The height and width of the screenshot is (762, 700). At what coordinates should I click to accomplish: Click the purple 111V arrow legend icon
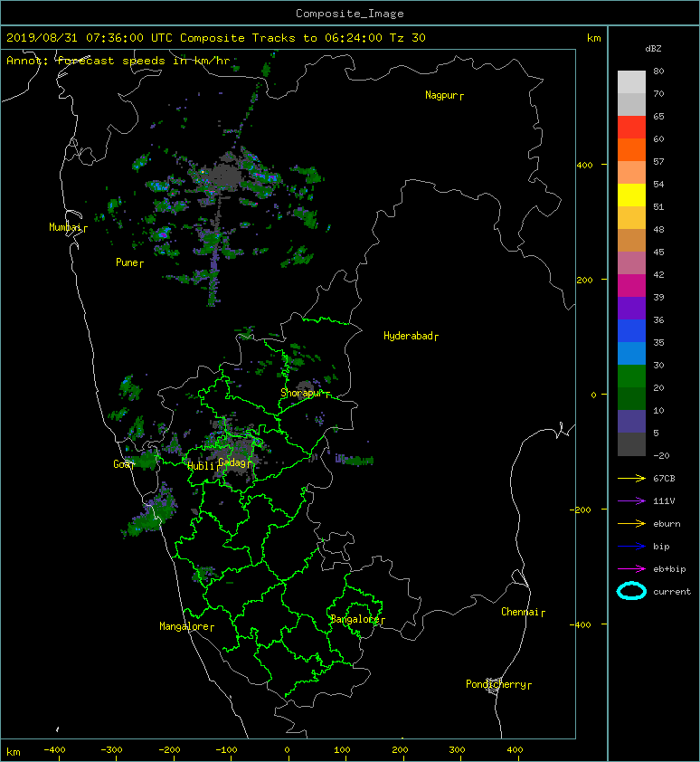631,501
